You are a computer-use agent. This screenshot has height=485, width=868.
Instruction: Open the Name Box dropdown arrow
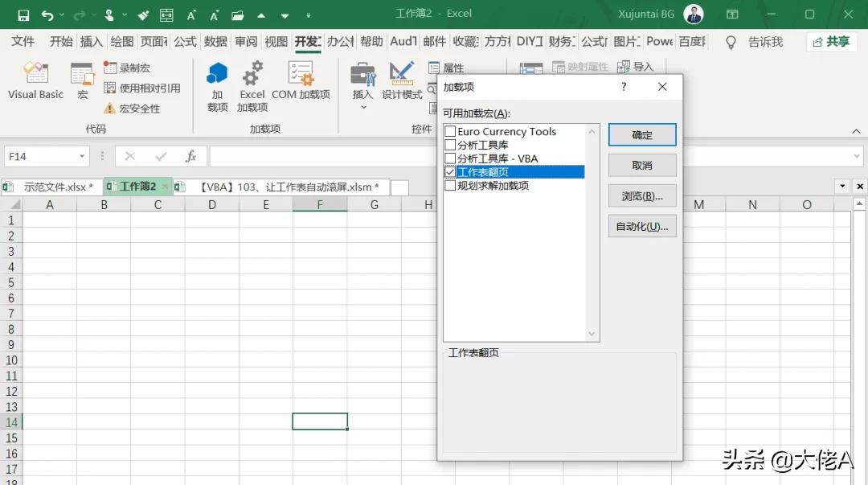82,156
